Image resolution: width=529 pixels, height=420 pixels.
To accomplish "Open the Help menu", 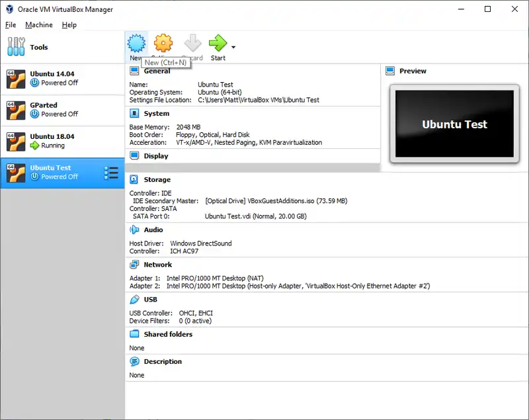I will coord(69,25).
